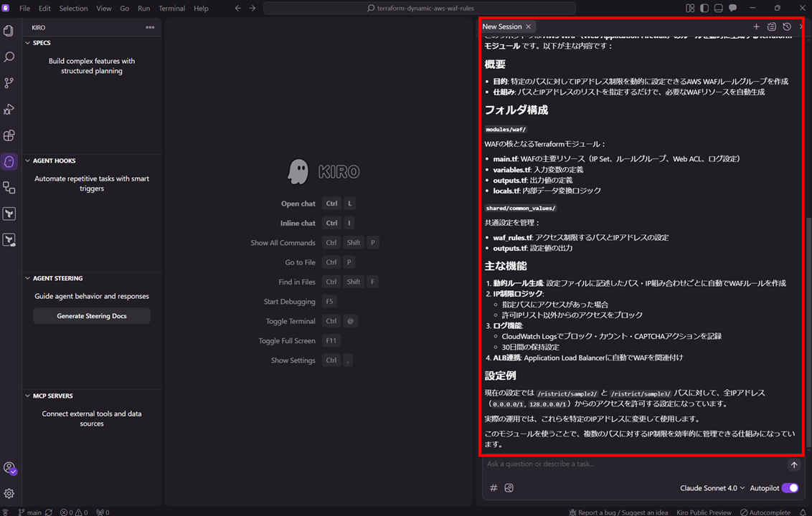Screen dimensions: 812x516
Task: Open the Go menu
Action: click(x=124, y=9)
